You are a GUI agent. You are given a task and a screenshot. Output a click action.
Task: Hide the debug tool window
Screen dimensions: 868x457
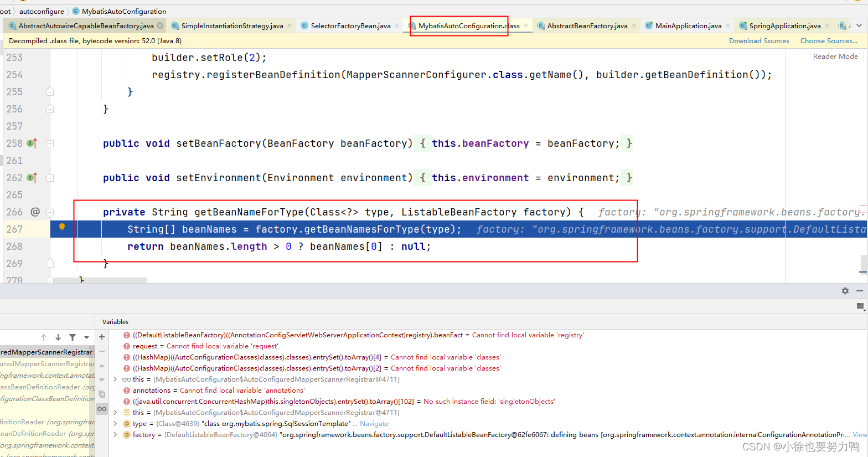coord(860,291)
